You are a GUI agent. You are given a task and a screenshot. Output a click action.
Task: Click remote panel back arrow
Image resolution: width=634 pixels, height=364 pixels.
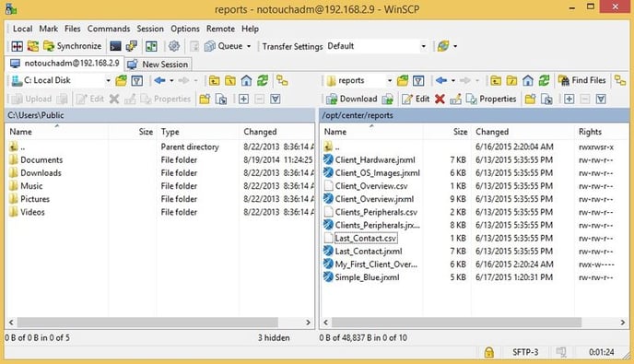point(441,80)
